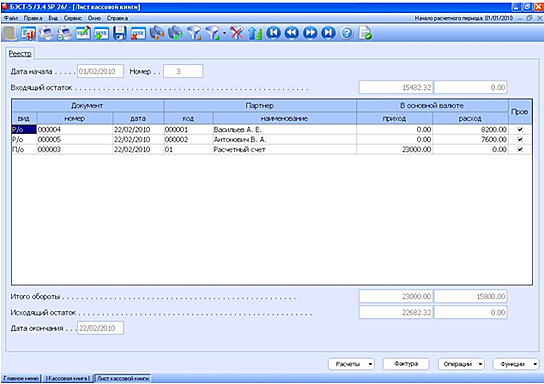Viewport: 544px width, 384px height.
Task: Toggle Пров checkbox for document 000003
Action: (520, 150)
